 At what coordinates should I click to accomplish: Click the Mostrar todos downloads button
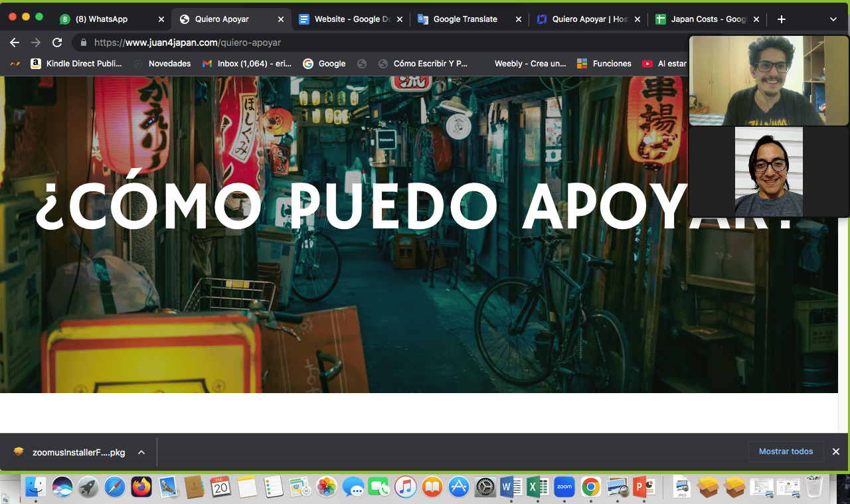coord(786,452)
